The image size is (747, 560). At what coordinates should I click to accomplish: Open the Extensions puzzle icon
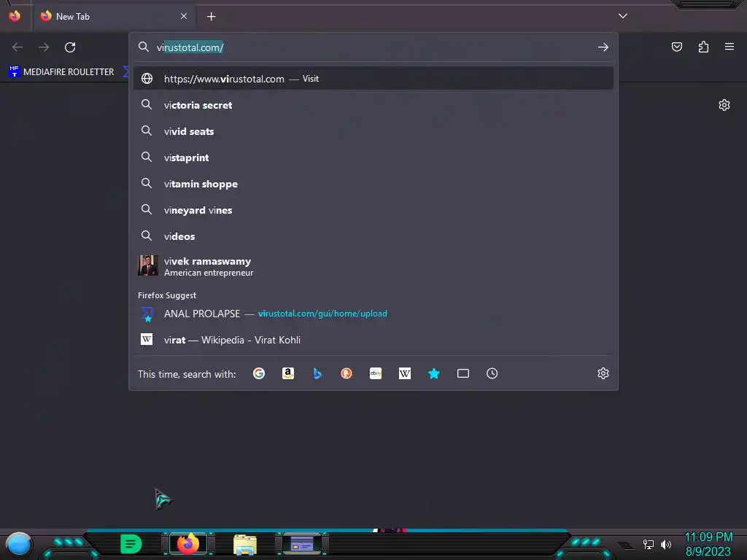pyautogui.click(x=703, y=47)
